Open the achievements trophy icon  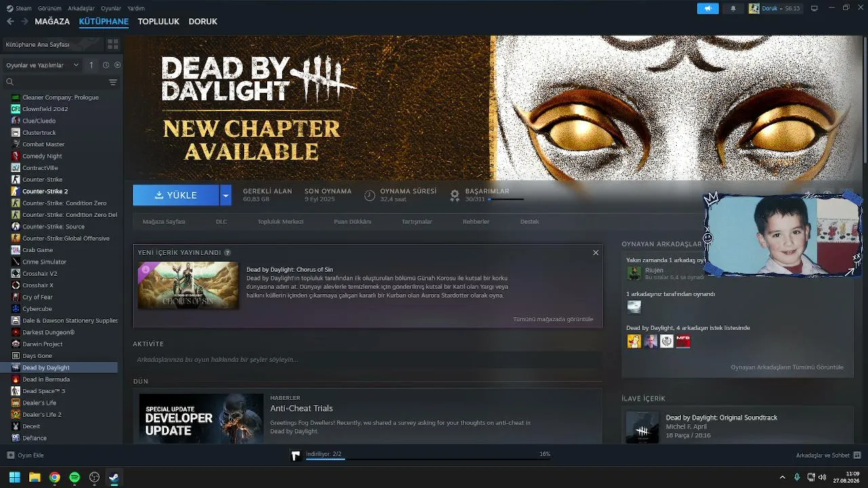coord(455,195)
